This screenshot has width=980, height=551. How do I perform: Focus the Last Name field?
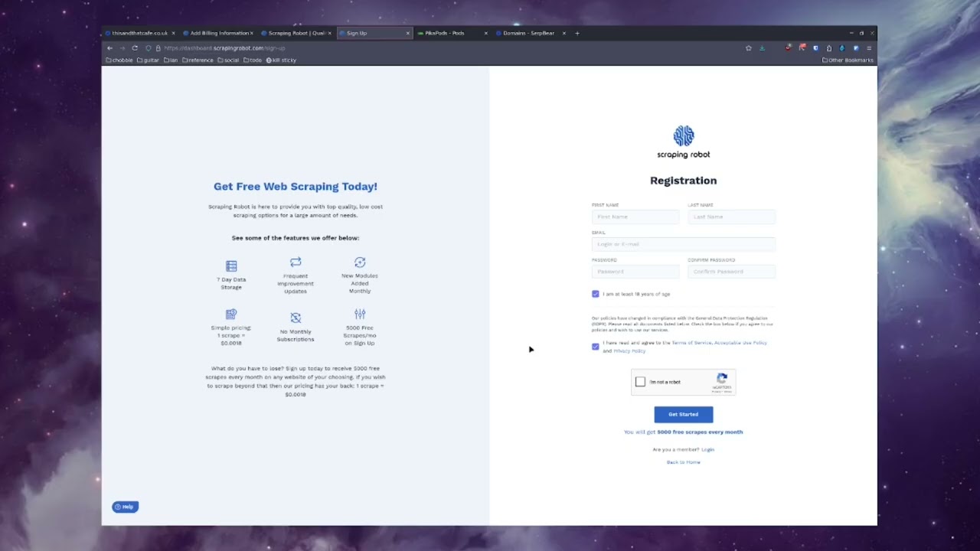[731, 217]
